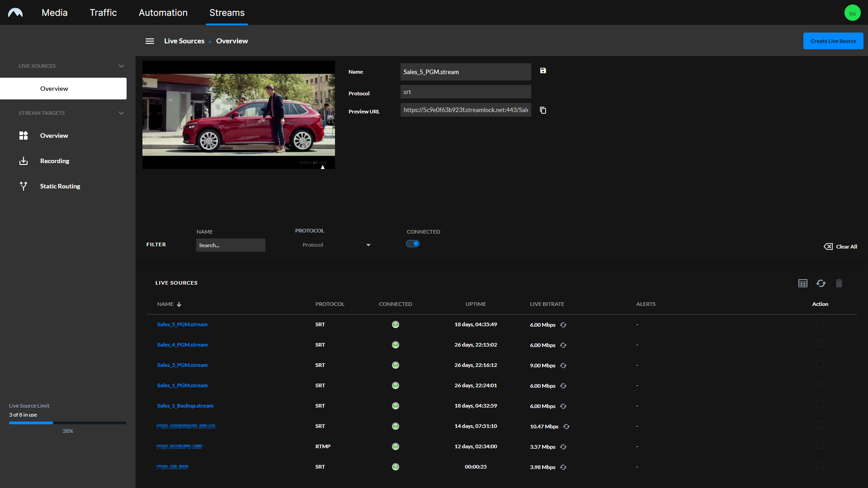
Task: Drag the Live Source usage progress bar
Action: 67,423
